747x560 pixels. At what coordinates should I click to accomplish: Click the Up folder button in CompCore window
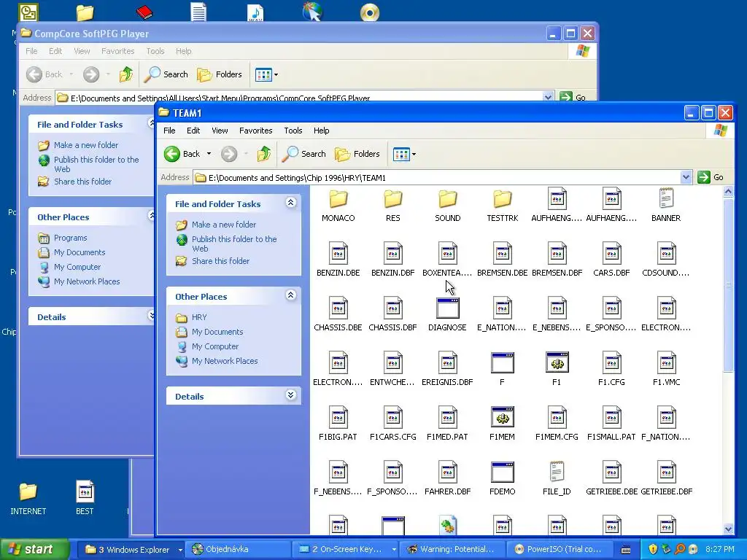[126, 74]
